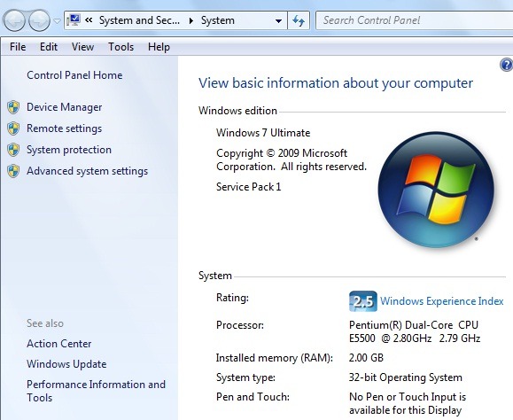Screen dimensions: 513x420
Task: Click the Forward navigation arrow button
Action: pos(39,20)
